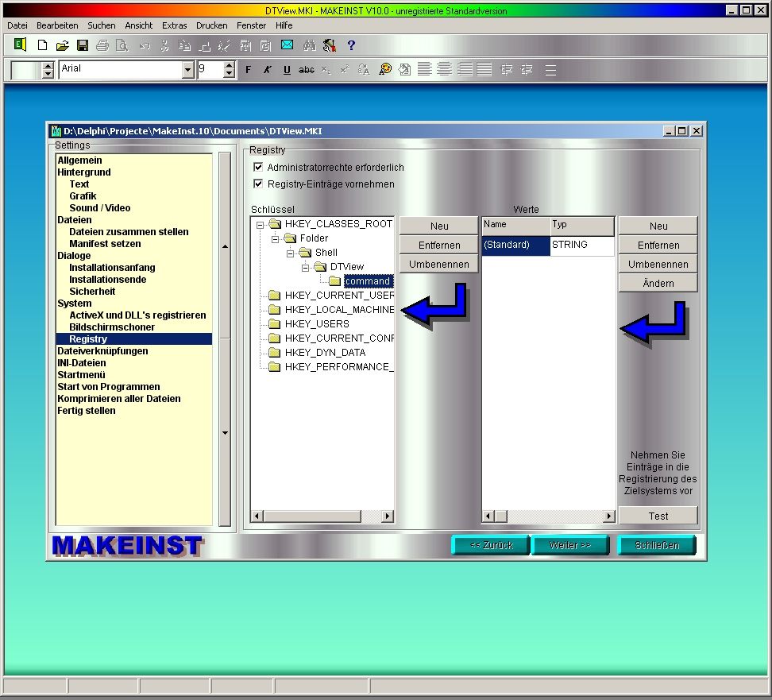Open the Fenster menu
This screenshot has width=772, height=700.
tap(251, 25)
